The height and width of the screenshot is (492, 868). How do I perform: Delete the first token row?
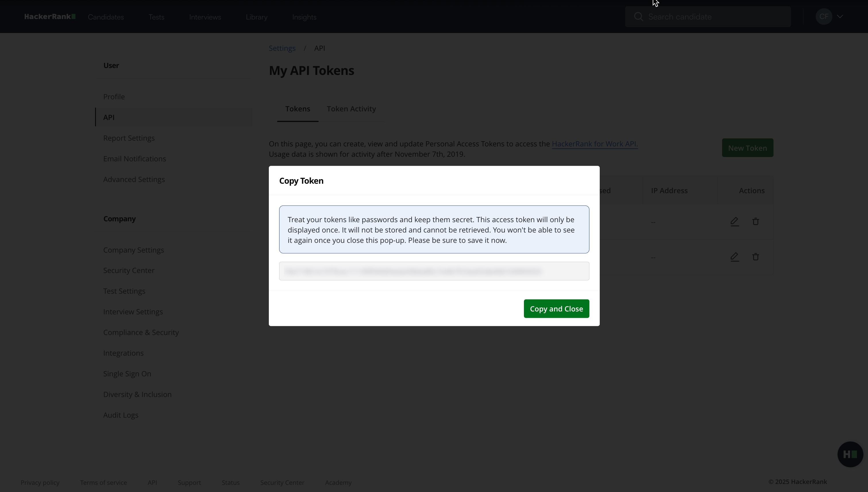pos(755,222)
